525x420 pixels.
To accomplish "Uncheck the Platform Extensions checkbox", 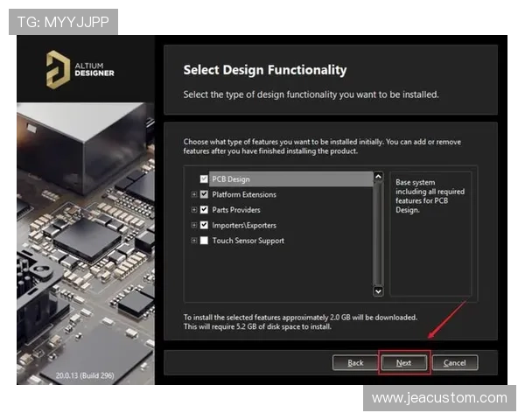I will click(x=204, y=194).
